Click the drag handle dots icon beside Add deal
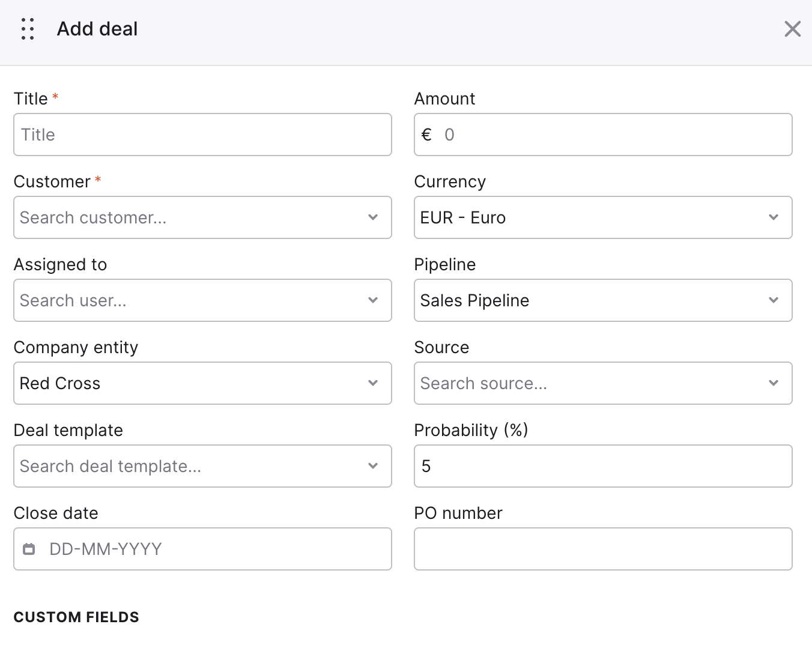 click(x=28, y=29)
